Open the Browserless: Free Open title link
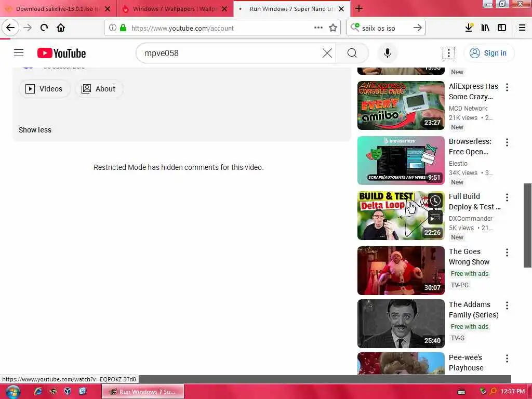 470,147
